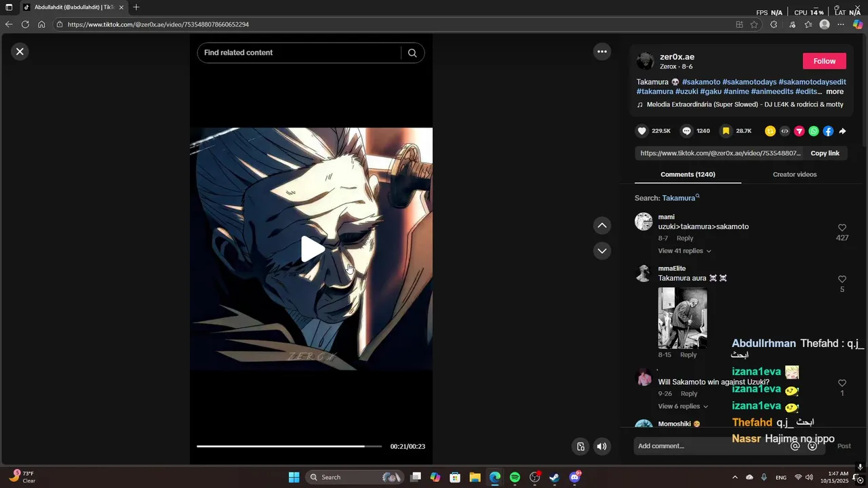868x488 pixels.
Task: Open the #takamura hashtag
Action: click(655, 91)
